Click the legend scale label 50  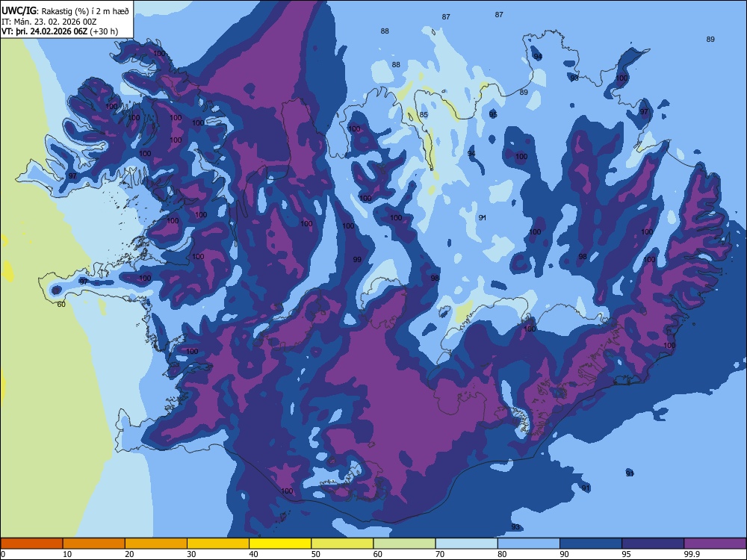(x=316, y=554)
